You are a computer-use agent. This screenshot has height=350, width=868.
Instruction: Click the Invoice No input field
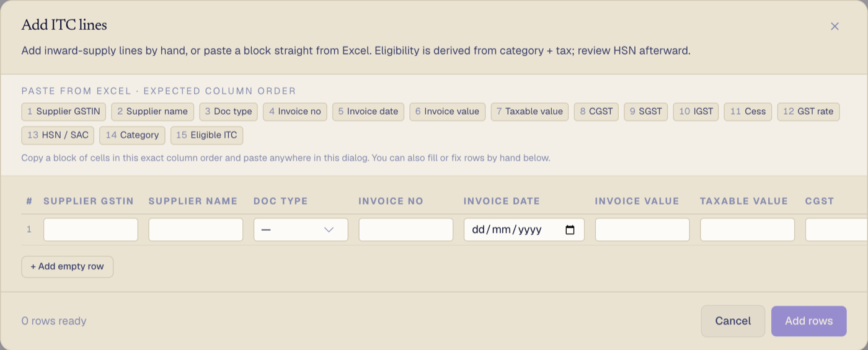[x=406, y=230]
